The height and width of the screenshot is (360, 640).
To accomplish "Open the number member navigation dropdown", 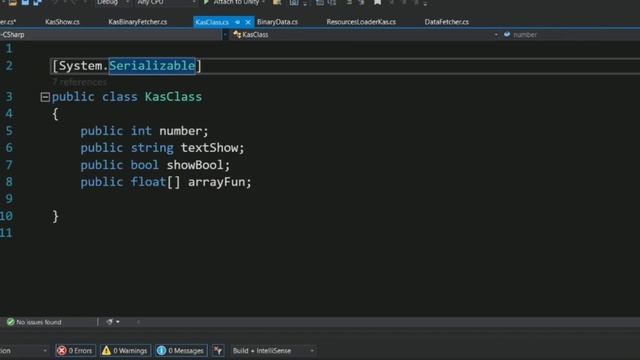I will click(571, 35).
